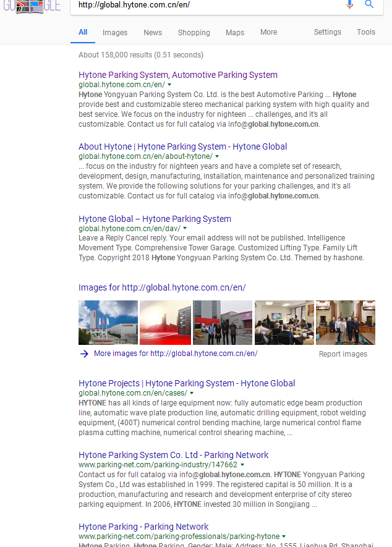Screen dimensions: 392x547
Task: Click the voice search microphone icon
Action: tap(349, 4)
